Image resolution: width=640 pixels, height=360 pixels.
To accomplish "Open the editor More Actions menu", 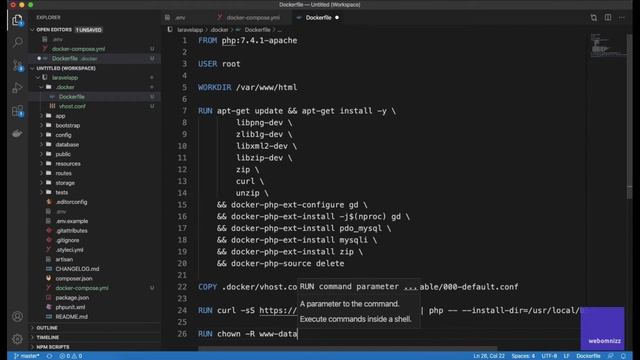I will pyautogui.click(x=622, y=18).
